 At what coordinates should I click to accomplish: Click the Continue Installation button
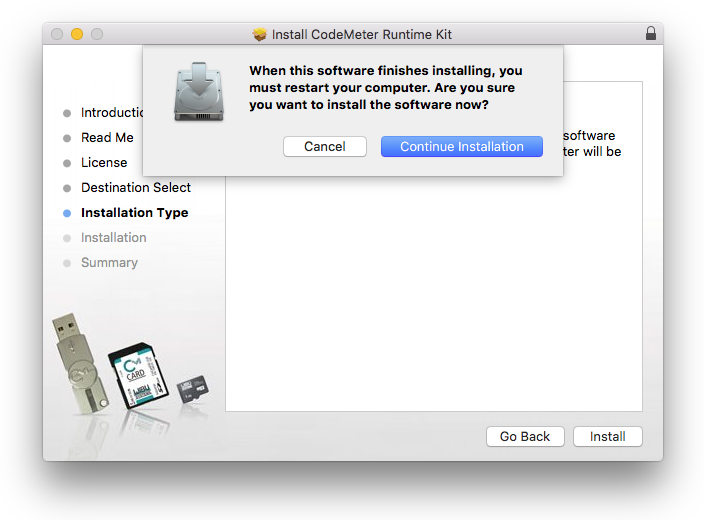pyautogui.click(x=462, y=146)
